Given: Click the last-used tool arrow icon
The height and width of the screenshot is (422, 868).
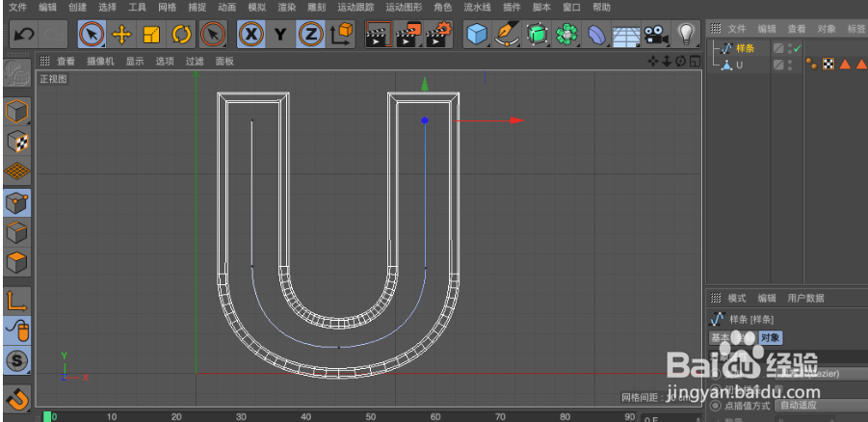Looking at the screenshot, I should [x=213, y=35].
